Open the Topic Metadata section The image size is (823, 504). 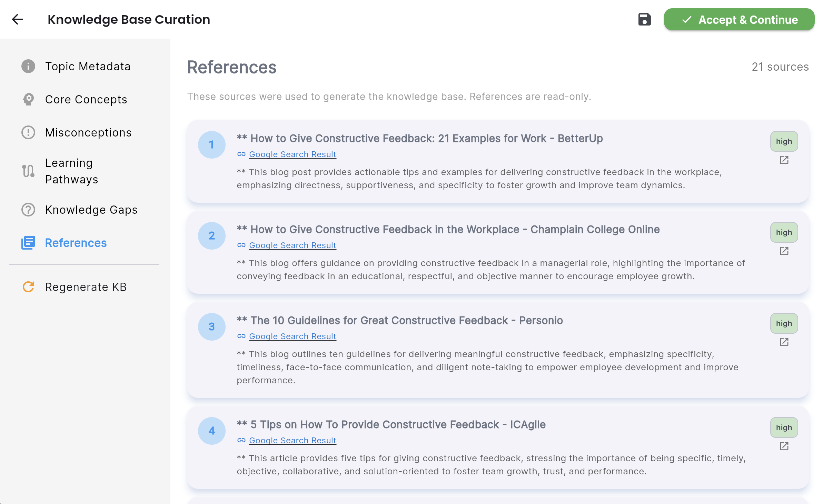(88, 66)
